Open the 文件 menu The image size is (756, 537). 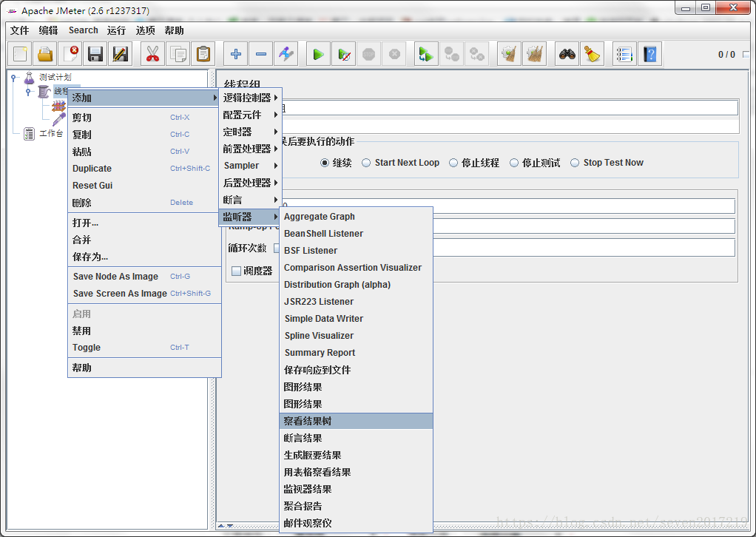(x=20, y=30)
